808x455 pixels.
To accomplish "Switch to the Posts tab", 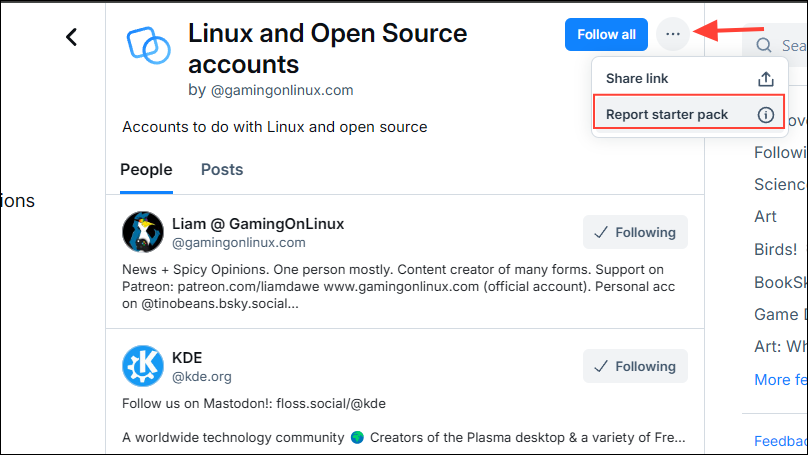I will click(x=222, y=170).
